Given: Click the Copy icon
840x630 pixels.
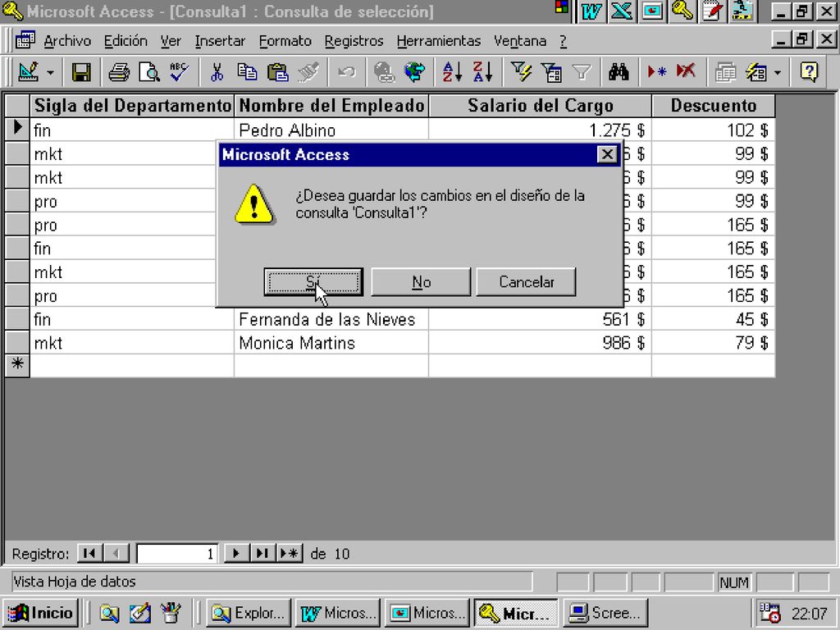Looking at the screenshot, I should [247, 72].
